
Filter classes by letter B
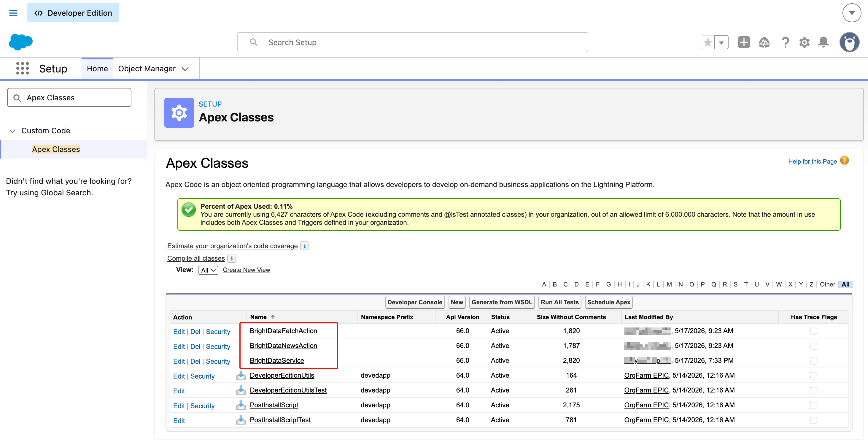coord(555,284)
